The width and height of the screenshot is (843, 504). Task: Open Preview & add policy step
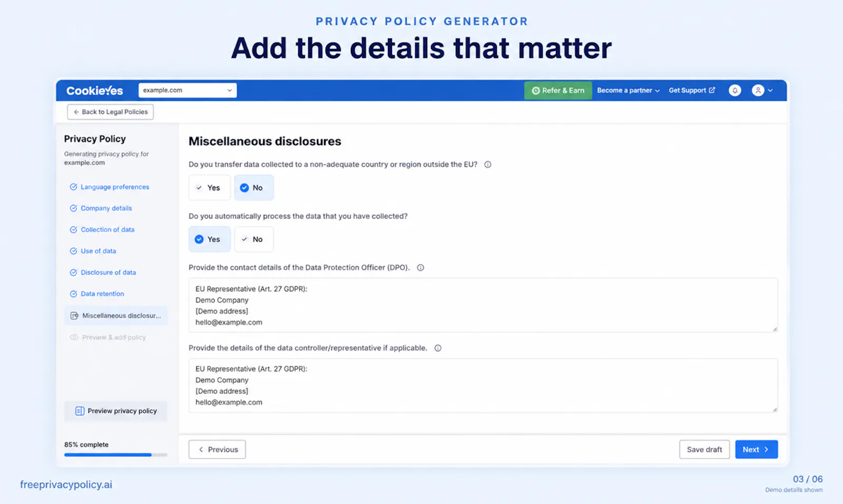pyautogui.click(x=108, y=337)
